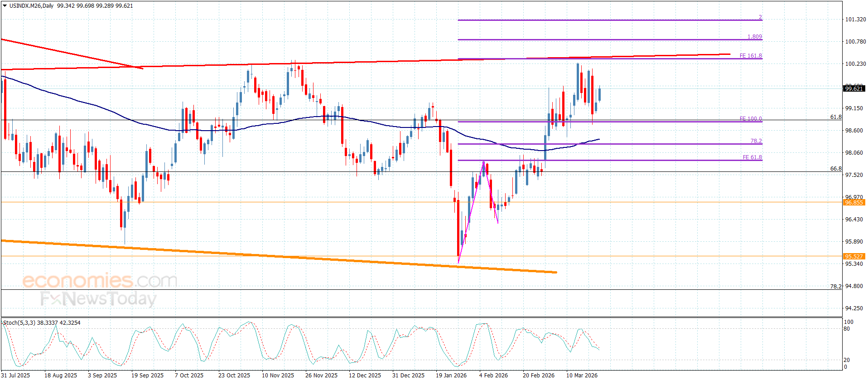This screenshot has width=868, height=381.
Task: Select the 19 Jan 2026 date label
Action: pos(451,375)
